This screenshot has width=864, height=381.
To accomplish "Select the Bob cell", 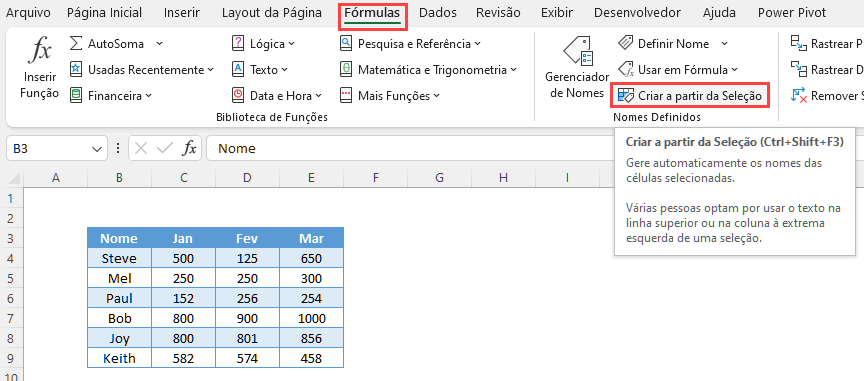I will (x=120, y=318).
